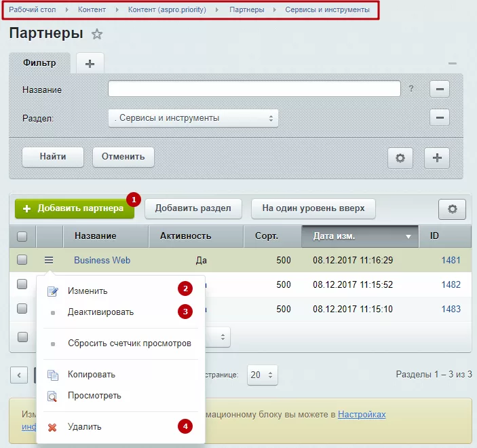Remove the Раздел filter row
477x448 pixels.
point(440,117)
